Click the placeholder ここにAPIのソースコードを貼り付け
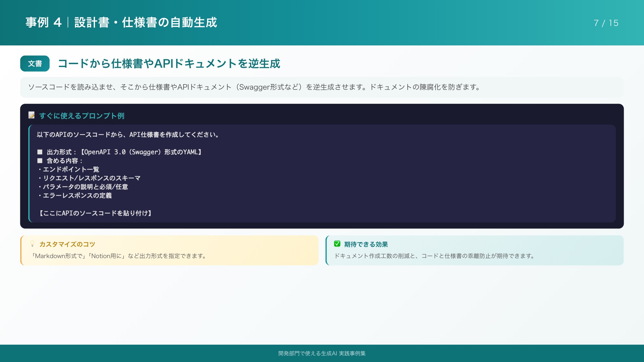 [95, 213]
